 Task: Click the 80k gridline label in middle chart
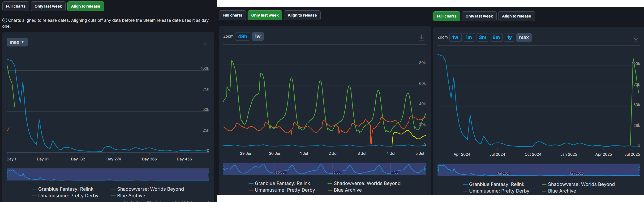[422, 63]
